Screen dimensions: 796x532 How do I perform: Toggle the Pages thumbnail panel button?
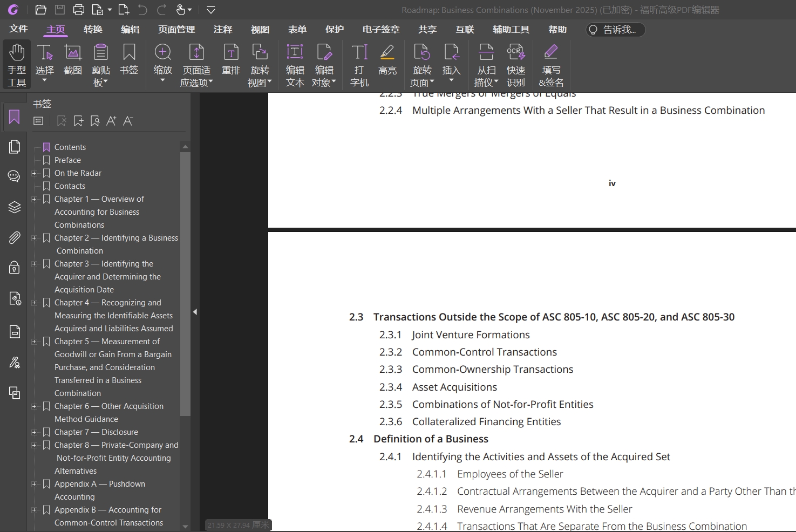15,147
